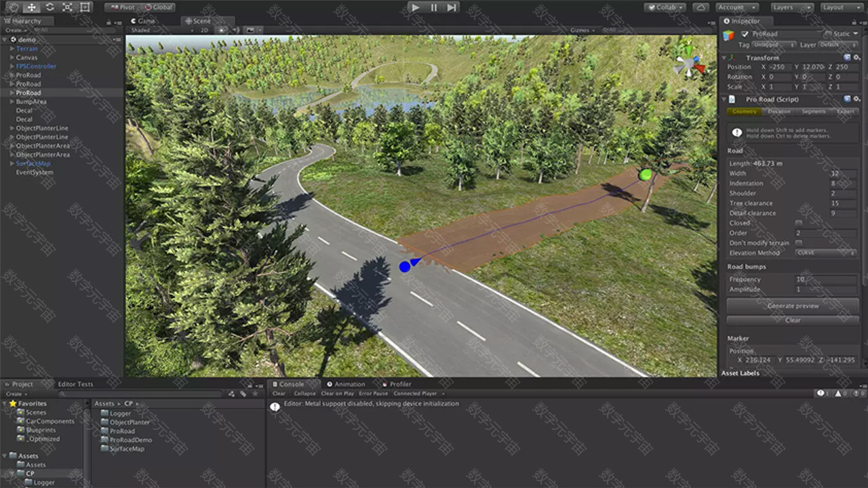Click search by type icon in Project
Viewport: 868px width, 488px height.
231,393
